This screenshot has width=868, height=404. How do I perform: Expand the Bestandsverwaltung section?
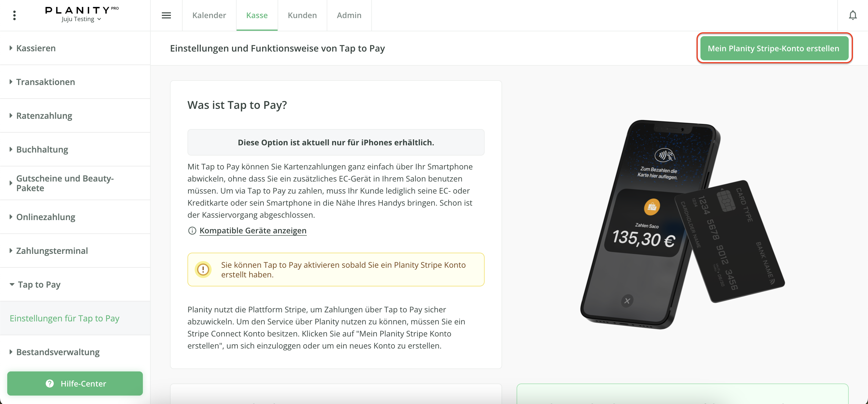(x=58, y=352)
